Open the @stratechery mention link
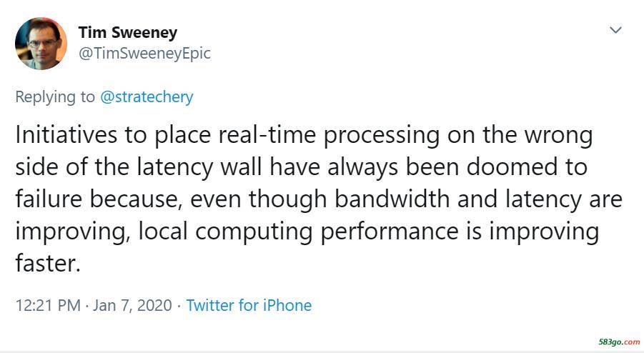644x353 pixels. click(147, 97)
